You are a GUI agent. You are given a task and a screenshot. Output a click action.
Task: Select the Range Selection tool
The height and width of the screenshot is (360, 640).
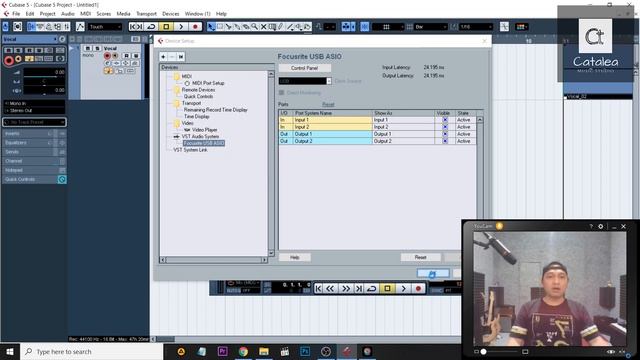click(220, 27)
